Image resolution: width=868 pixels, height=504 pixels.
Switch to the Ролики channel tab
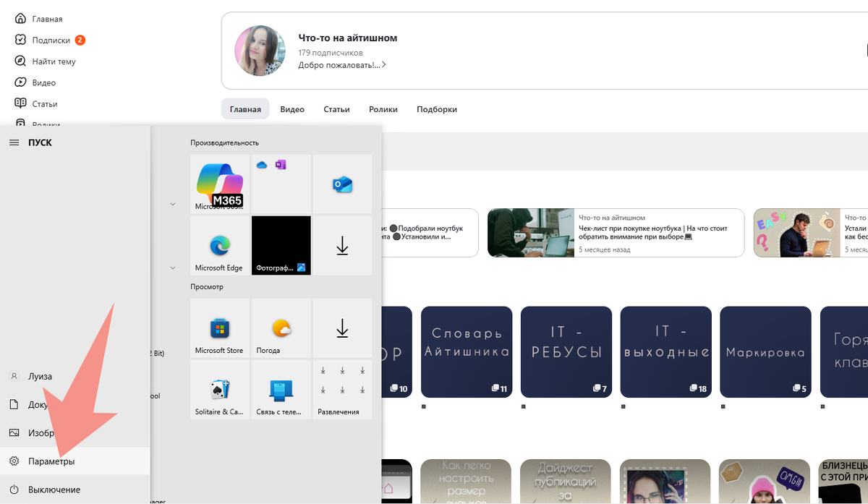click(x=383, y=109)
